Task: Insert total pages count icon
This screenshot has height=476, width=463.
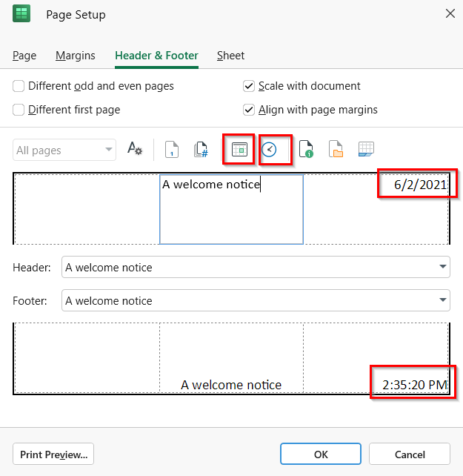Action: [201, 149]
